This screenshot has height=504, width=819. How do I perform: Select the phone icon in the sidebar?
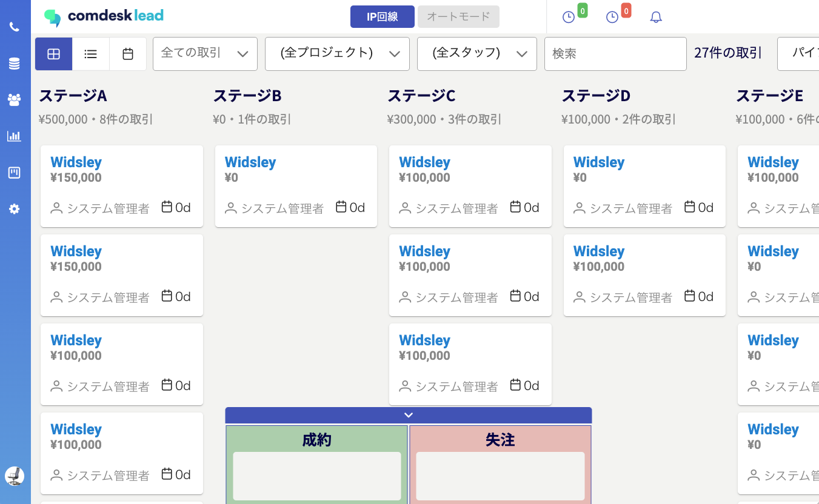[x=15, y=27]
